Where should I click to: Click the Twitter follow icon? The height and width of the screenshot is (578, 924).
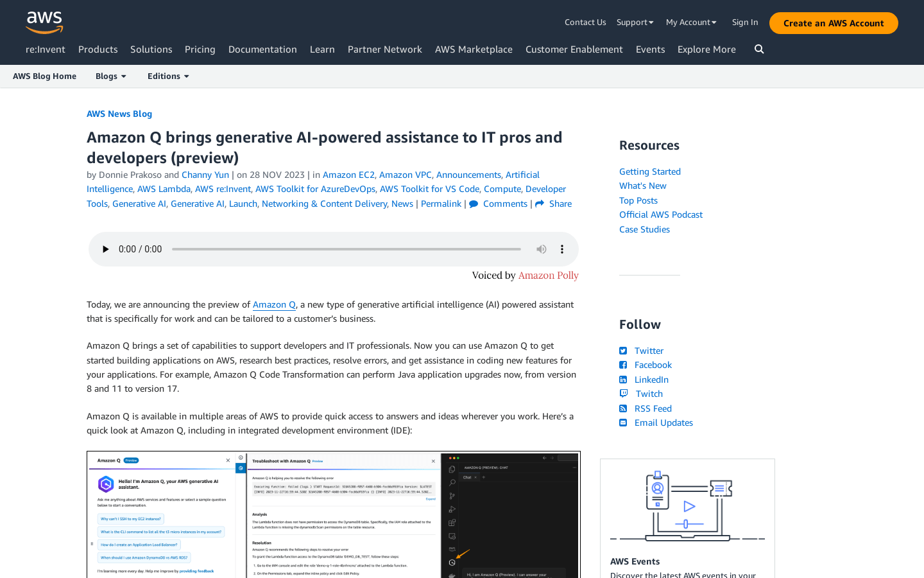pos(623,351)
